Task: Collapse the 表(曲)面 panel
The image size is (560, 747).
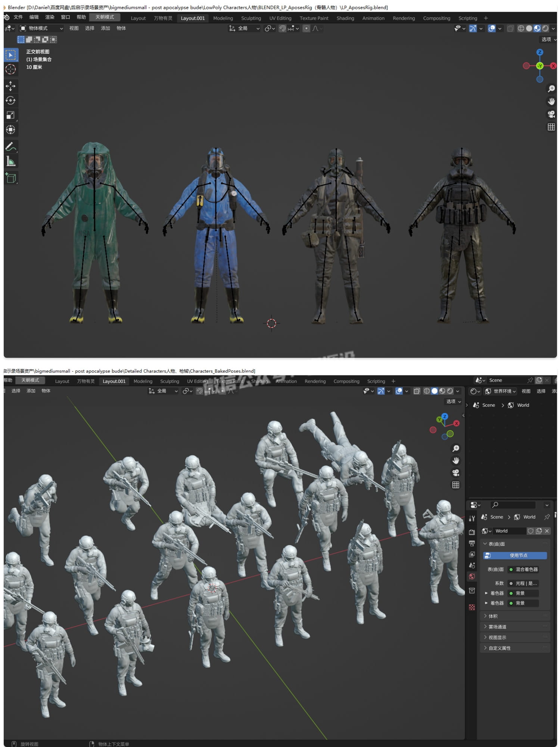Action: (515, 544)
